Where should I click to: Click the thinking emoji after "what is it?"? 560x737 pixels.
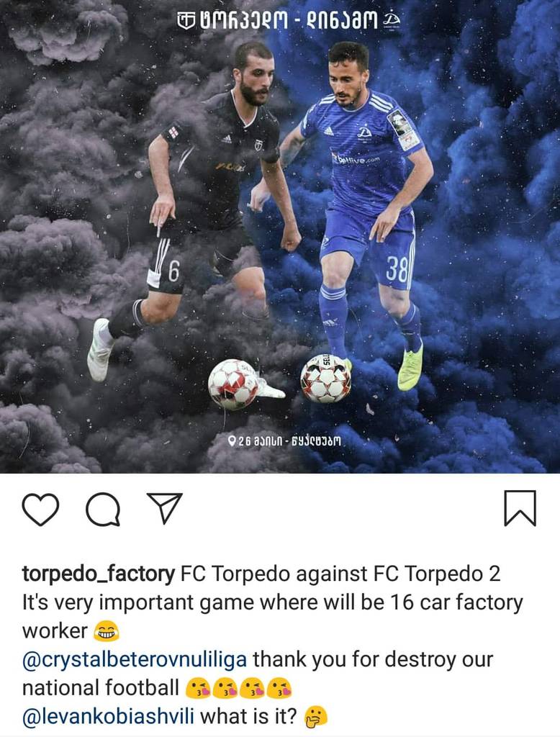[x=315, y=718]
